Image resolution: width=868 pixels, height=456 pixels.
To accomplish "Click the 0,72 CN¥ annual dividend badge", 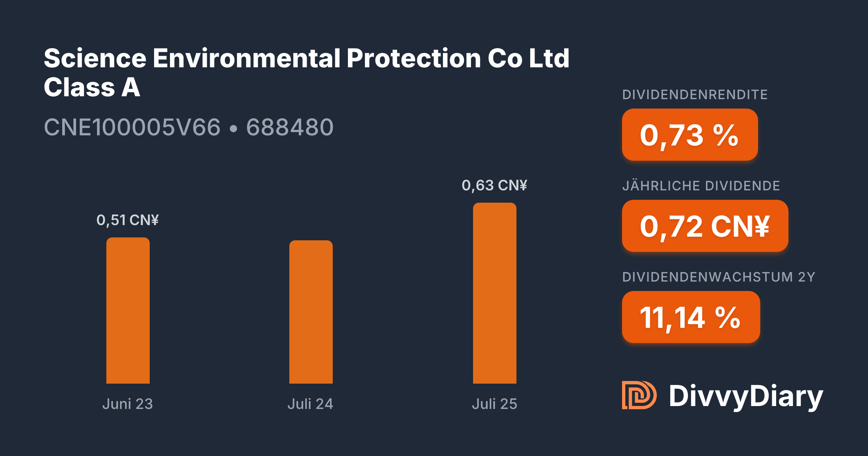I will pyautogui.click(x=705, y=226).
